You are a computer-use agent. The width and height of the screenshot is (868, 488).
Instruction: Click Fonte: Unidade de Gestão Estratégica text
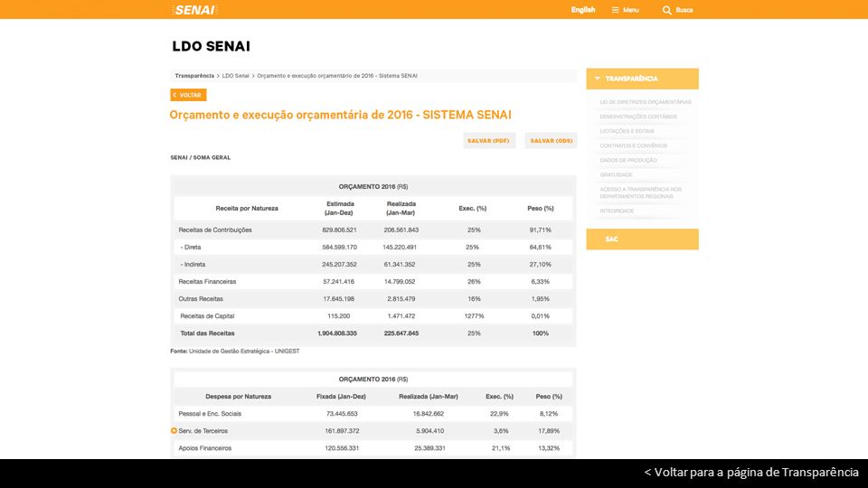click(235, 351)
